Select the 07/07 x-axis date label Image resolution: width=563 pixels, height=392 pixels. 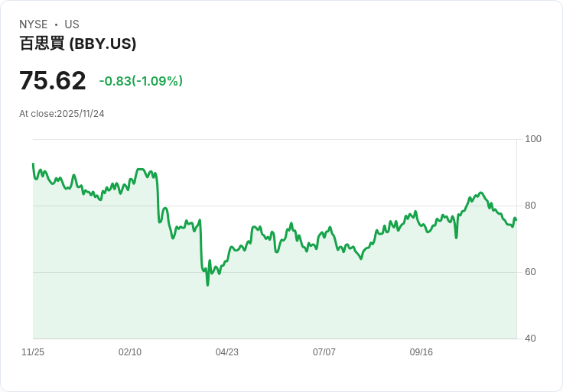[324, 352]
